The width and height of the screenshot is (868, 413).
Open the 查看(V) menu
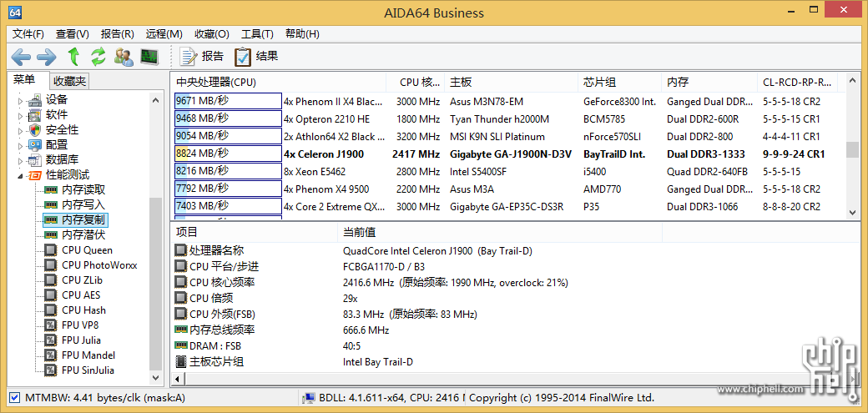pos(73,33)
